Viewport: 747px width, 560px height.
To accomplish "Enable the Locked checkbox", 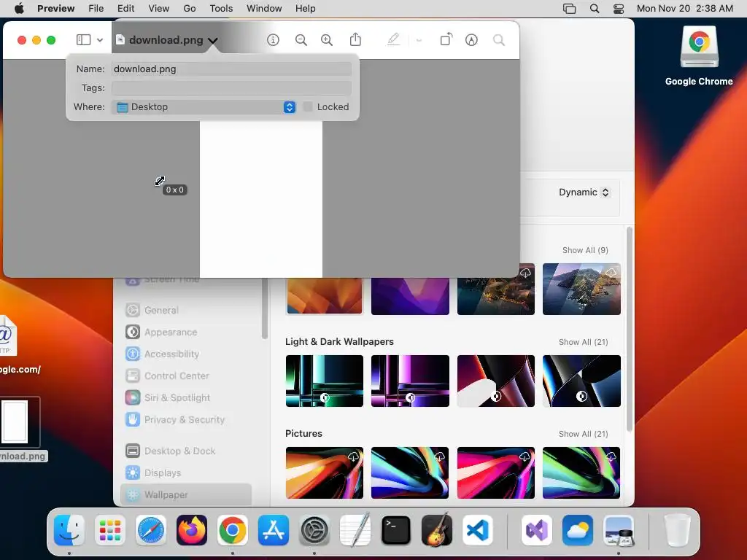I will [x=308, y=106].
